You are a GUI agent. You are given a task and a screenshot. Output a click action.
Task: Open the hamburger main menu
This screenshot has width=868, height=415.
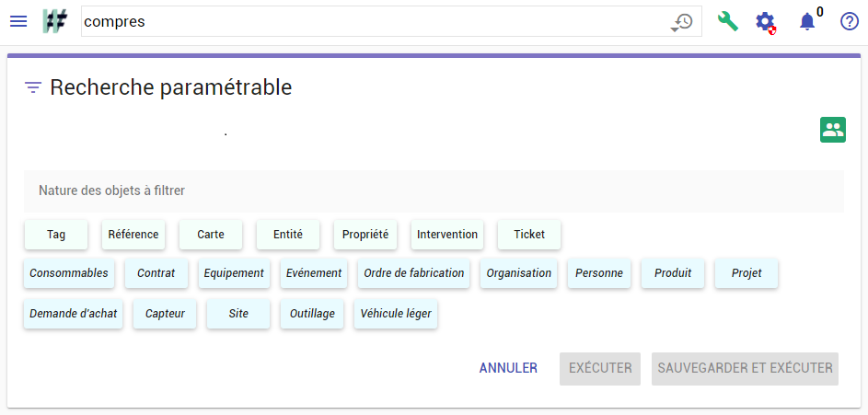[x=18, y=21]
